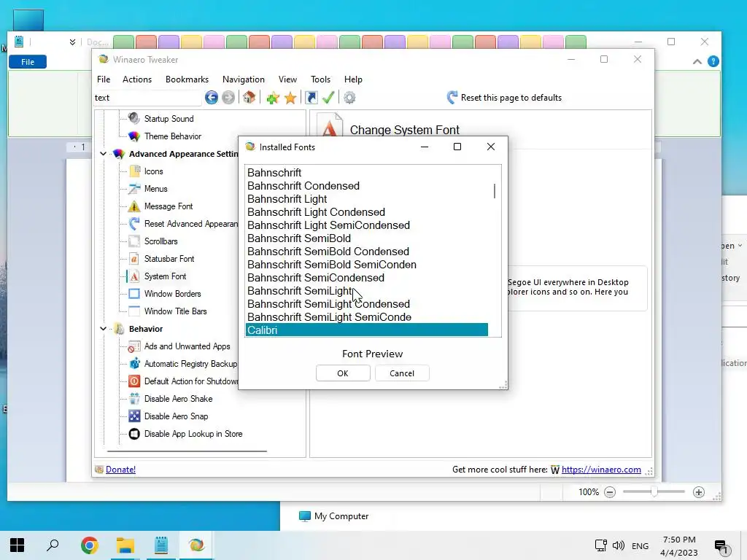The height and width of the screenshot is (560, 747).
Task: Click the tree horizontal scrollbar
Action: coord(187,451)
